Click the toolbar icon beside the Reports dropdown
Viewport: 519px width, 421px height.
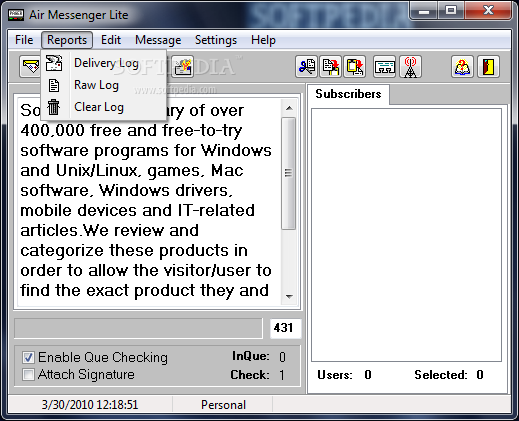click(x=183, y=67)
